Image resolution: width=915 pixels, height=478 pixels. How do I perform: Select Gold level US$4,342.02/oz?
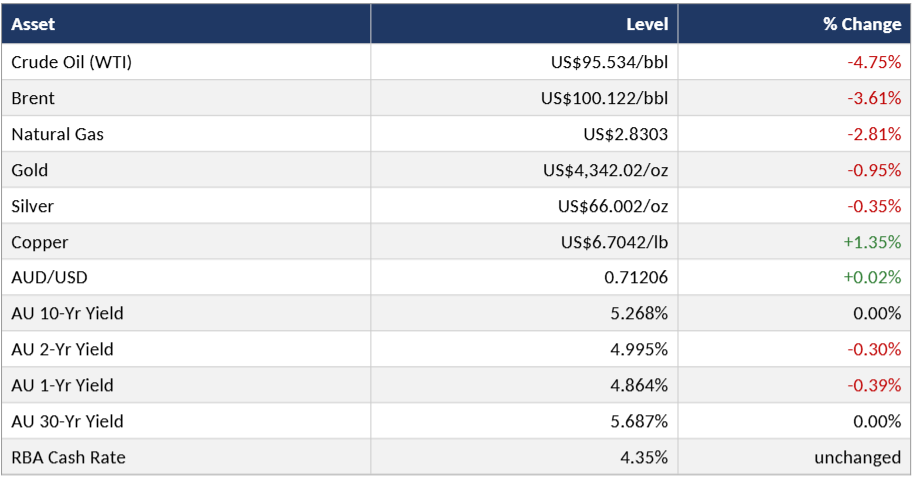[605, 170]
